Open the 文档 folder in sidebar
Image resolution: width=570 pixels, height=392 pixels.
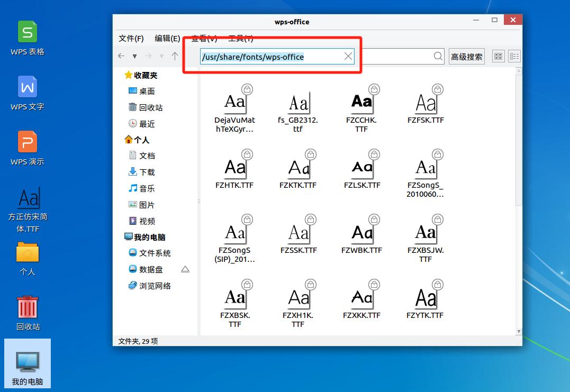146,156
